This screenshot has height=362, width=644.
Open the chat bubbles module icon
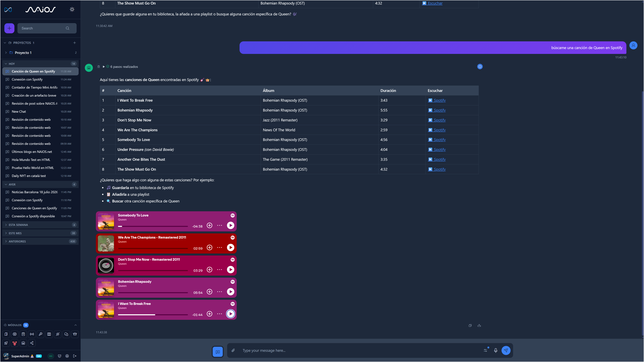pos(66,334)
